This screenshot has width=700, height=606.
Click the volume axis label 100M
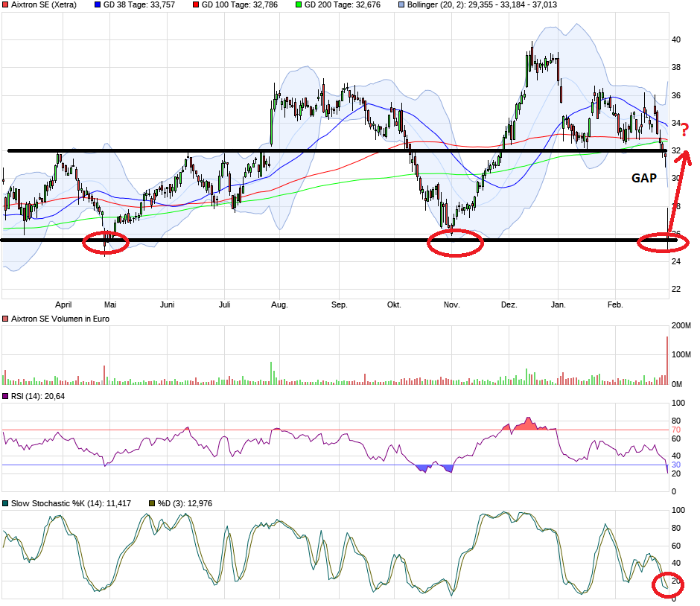[x=681, y=355]
